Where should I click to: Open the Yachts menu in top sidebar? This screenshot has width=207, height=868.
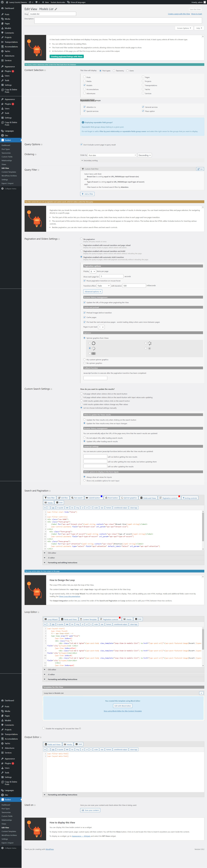(7, 51)
